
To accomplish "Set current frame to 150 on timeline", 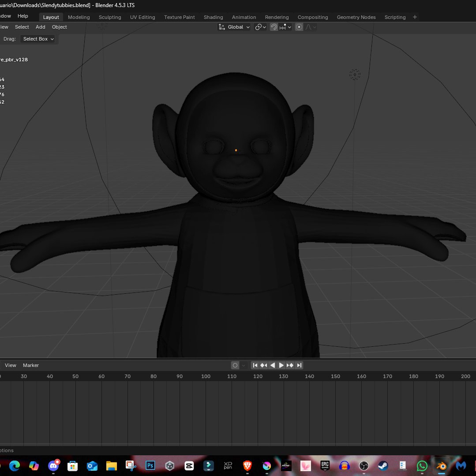I will click(x=335, y=376).
